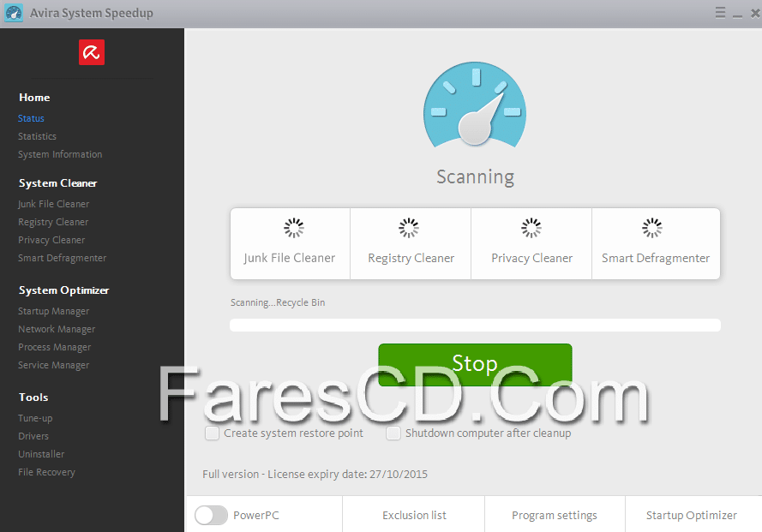Click the System Optimizer section header
The height and width of the screenshot is (532, 762).
pyautogui.click(x=63, y=290)
